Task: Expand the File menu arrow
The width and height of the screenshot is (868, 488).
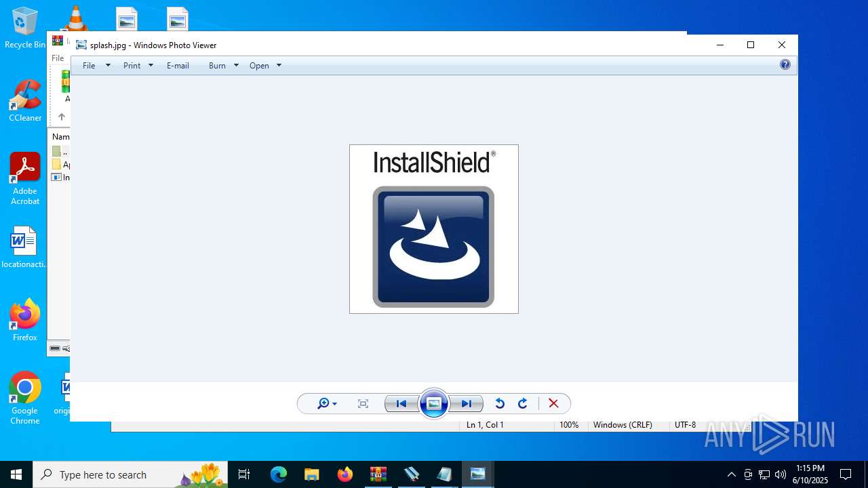Action: click(x=108, y=66)
